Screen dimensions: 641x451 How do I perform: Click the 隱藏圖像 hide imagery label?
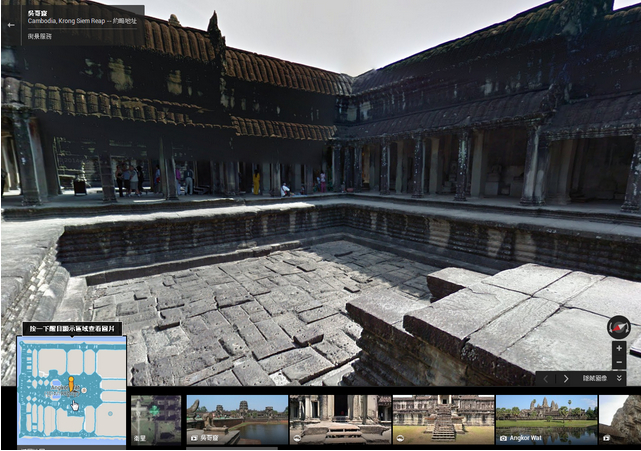coord(596,379)
